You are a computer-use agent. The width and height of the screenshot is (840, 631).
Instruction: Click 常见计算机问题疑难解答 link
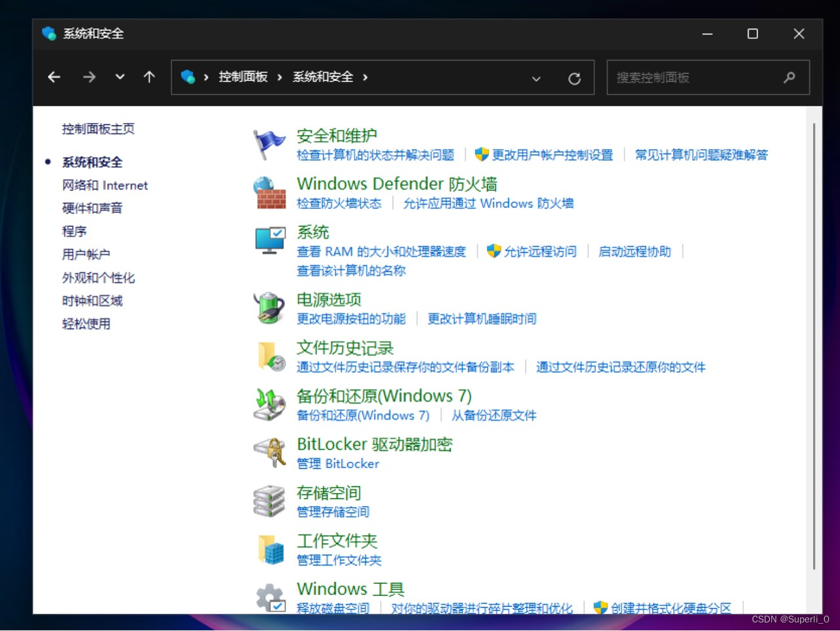[701, 155]
